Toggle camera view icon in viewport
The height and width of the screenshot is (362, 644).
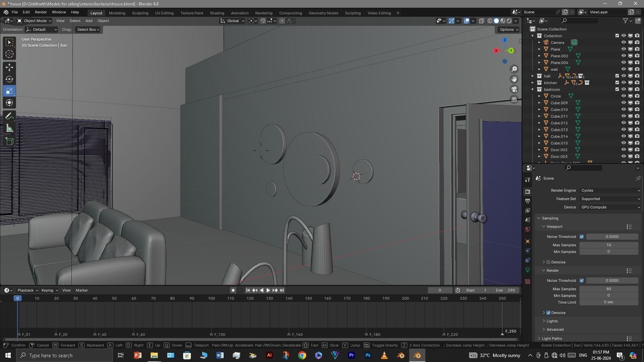514,89
